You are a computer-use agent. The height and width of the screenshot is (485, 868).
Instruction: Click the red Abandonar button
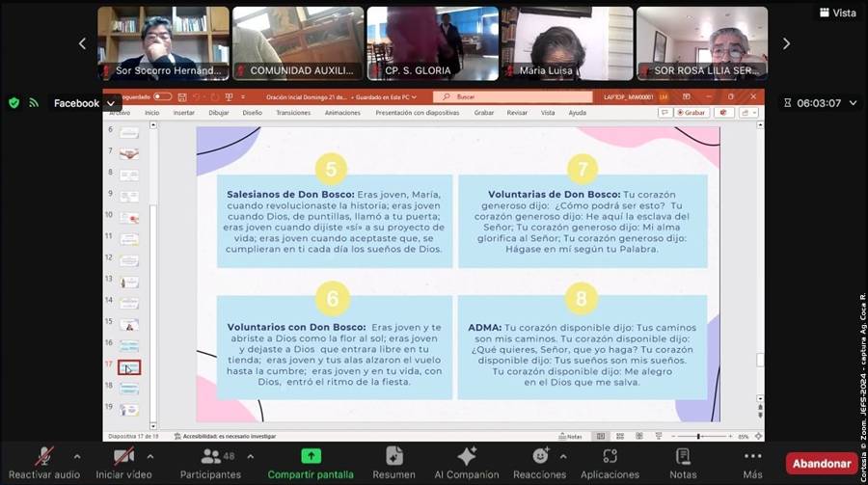(x=822, y=464)
